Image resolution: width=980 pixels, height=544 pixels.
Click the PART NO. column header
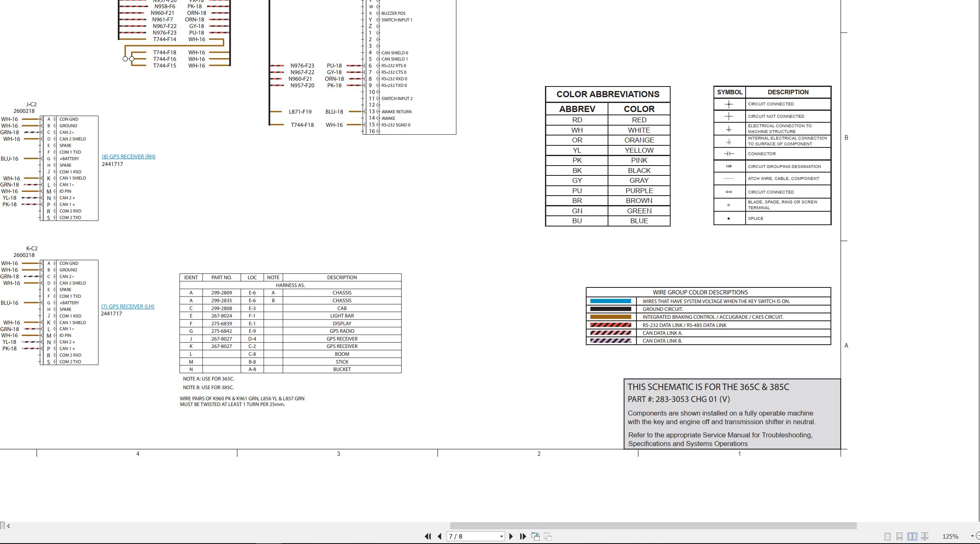coord(222,278)
